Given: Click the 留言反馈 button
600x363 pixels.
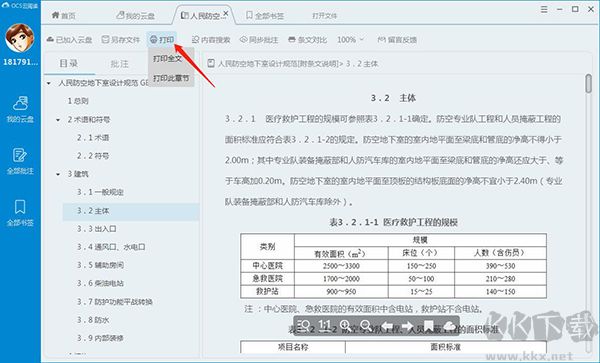Looking at the screenshot, I should [x=397, y=40].
